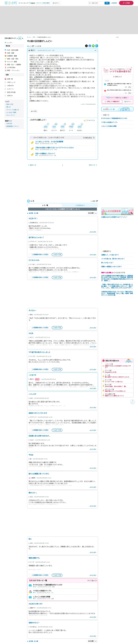Viewport: 138px width, 644px height.
Task: Expand その他も見る related topics
Action: coord(89,137)
